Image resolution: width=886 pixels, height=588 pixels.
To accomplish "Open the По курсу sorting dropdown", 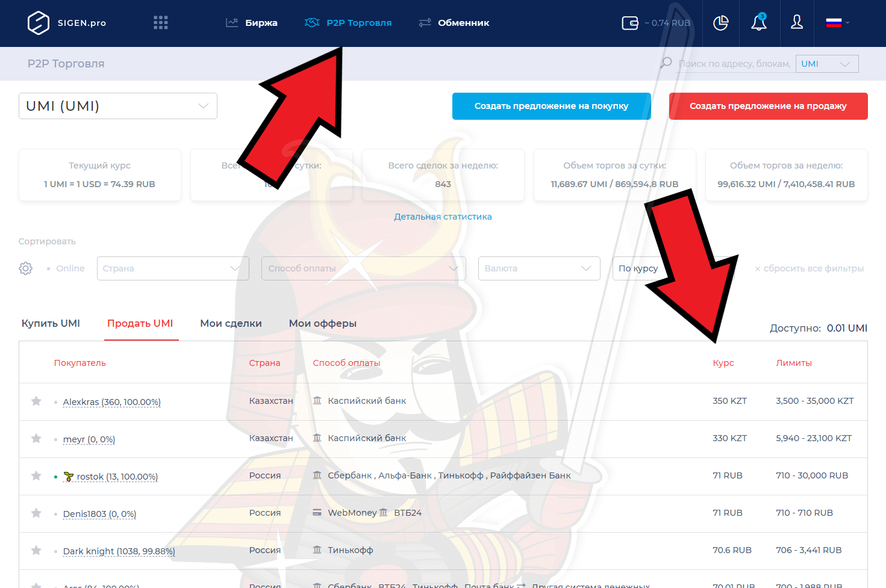I will tap(673, 268).
